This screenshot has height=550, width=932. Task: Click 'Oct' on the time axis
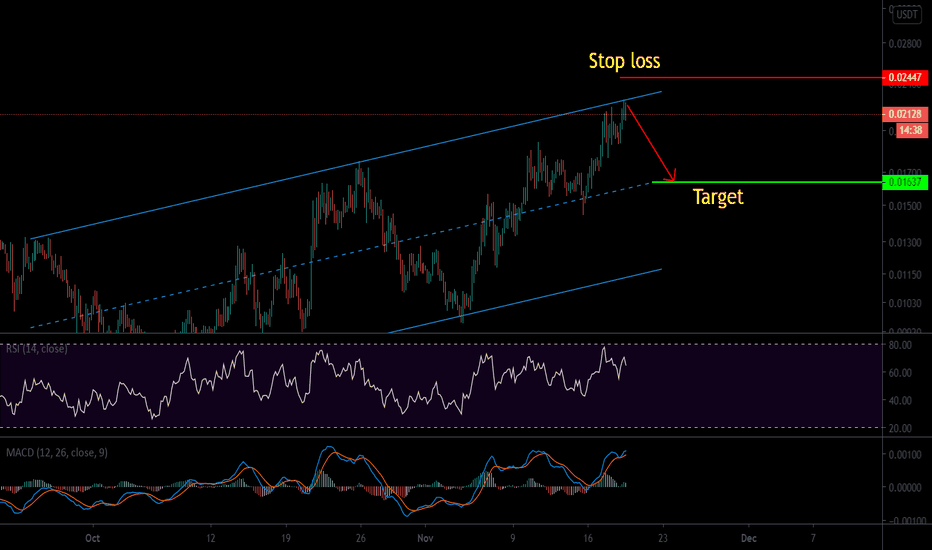(x=92, y=538)
